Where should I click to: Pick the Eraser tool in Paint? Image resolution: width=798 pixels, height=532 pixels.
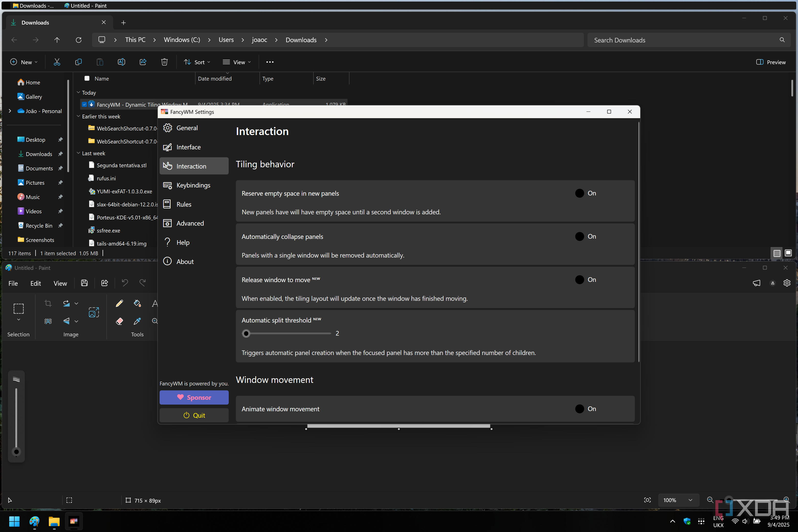[119, 321]
